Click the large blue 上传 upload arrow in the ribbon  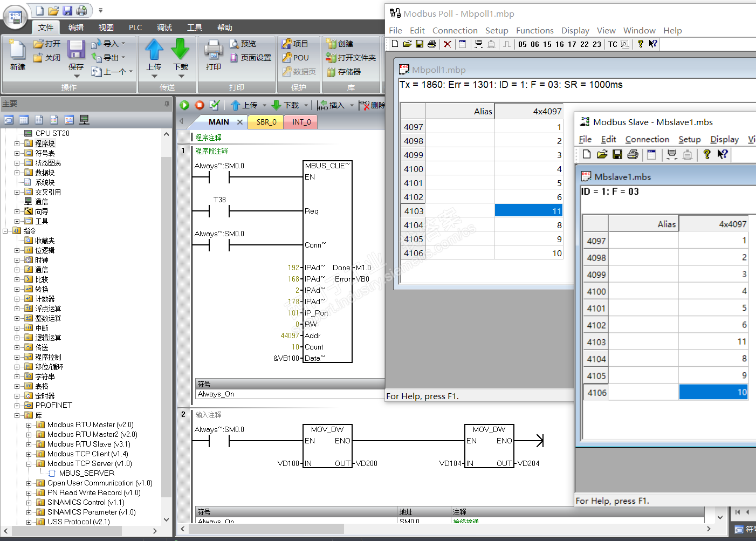154,50
